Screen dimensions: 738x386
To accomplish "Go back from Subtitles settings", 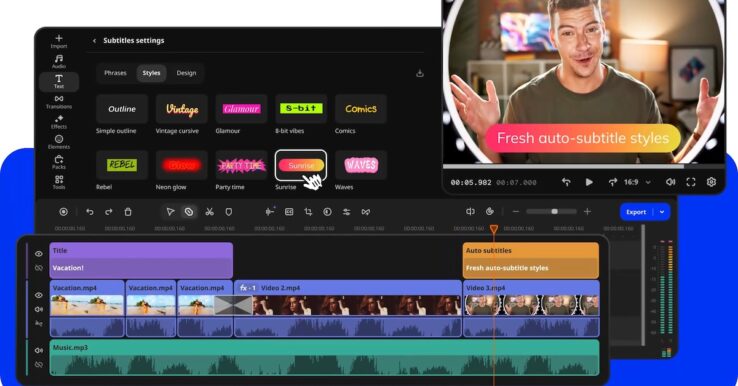I will (95, 41).
